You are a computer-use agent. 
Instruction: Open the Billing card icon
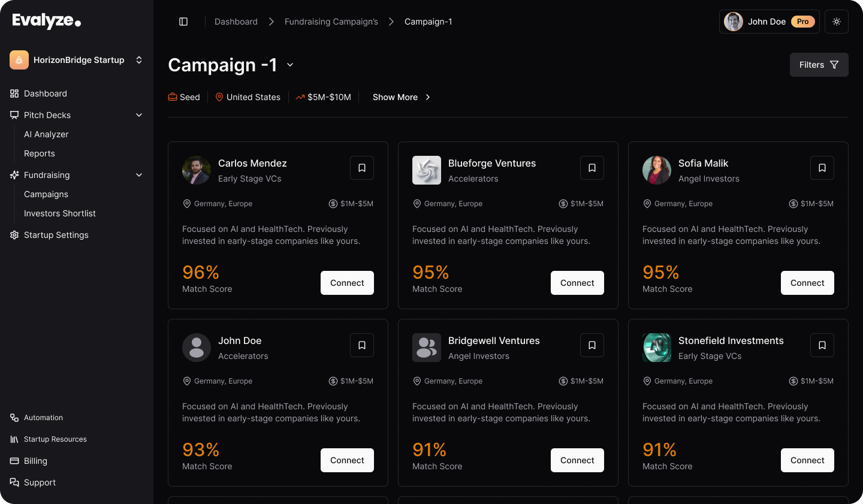click(x=14, y=461)
